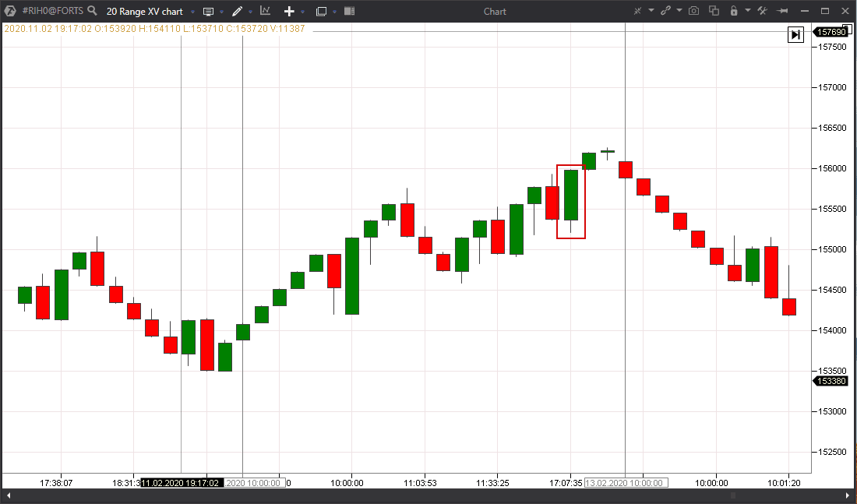Image resolution: width=857 pixels, height=504 pixels.
Task: Open the indicators chart icon
Action: [x=266, y=11]
